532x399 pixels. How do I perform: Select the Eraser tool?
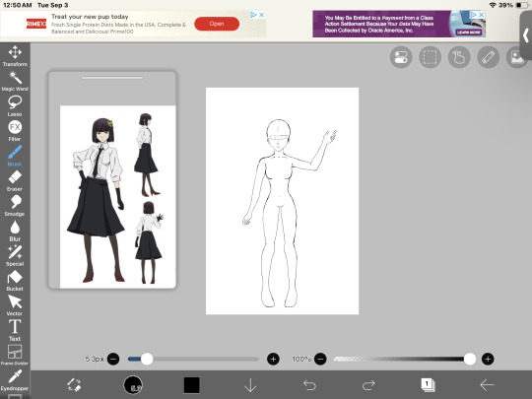(x=15, y=180)
